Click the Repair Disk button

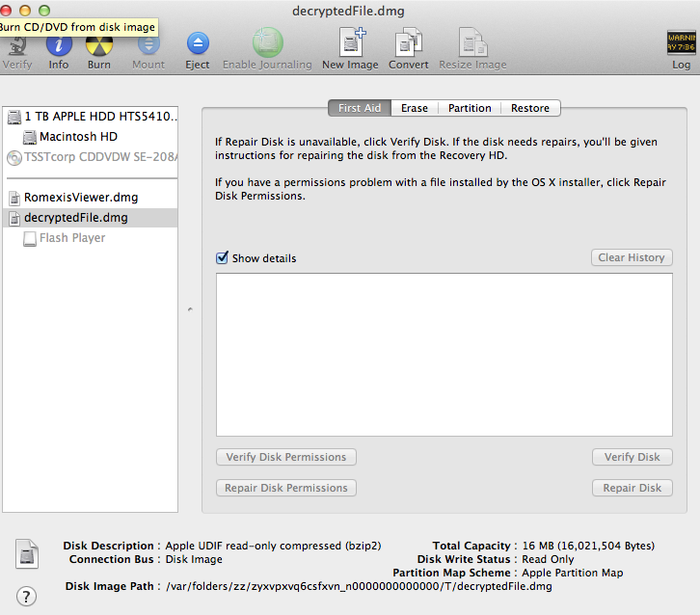tap(633, 488)
